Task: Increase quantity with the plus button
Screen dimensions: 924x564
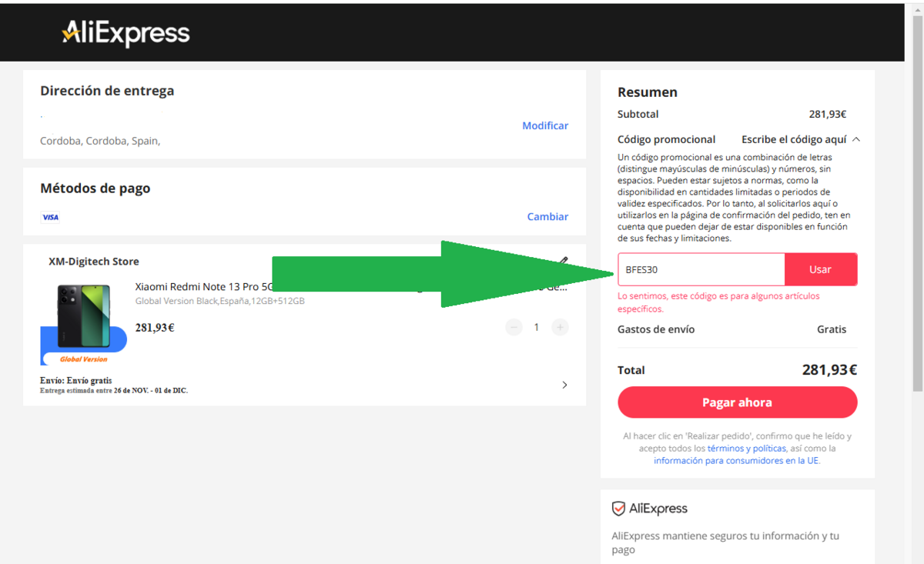Action: point(561,327)
